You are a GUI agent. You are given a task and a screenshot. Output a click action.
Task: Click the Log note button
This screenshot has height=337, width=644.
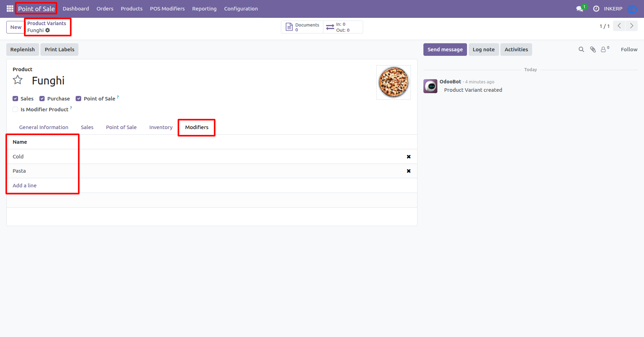point(484,50)
